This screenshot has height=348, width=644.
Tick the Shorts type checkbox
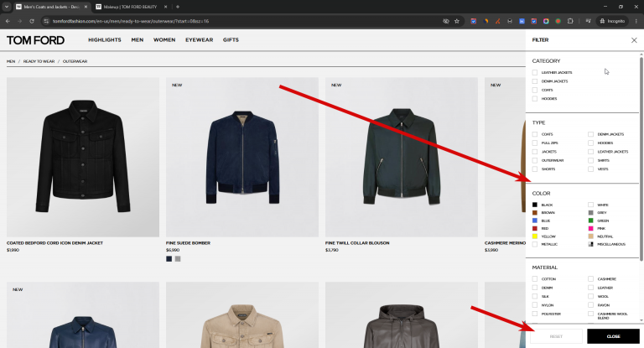point(535,169)
